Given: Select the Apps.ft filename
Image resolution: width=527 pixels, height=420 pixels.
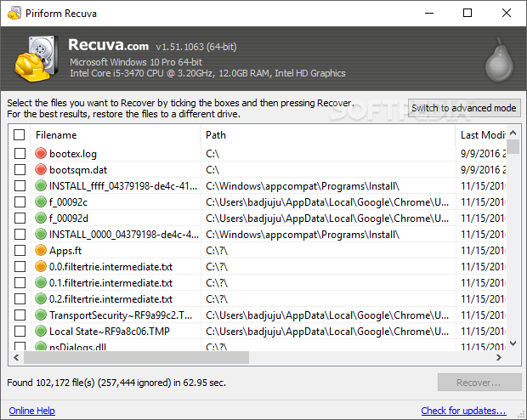Looking at the screenshot, I should coord(65,251).
